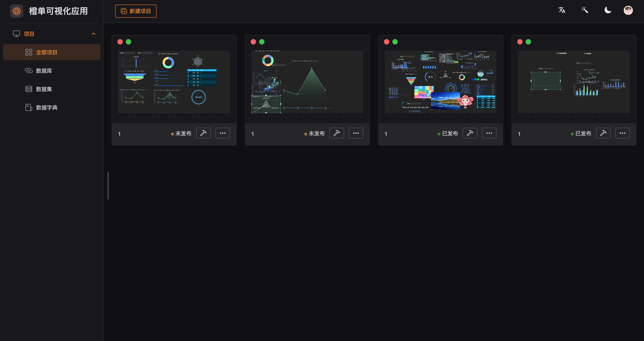Click the 新建项目 button
The width and height of the screenshot is (644, 341).
click(136, 11)
